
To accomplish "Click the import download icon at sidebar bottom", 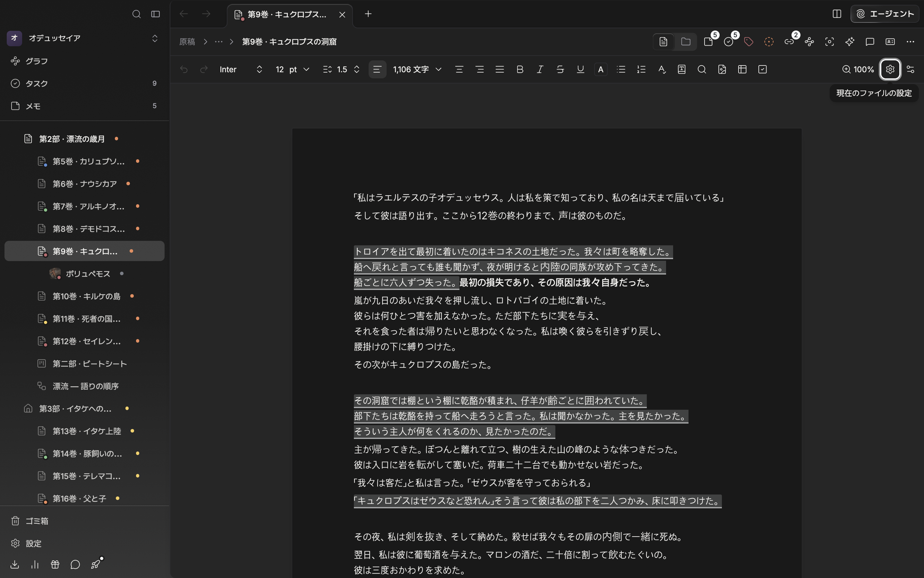I will coord(15,564).
